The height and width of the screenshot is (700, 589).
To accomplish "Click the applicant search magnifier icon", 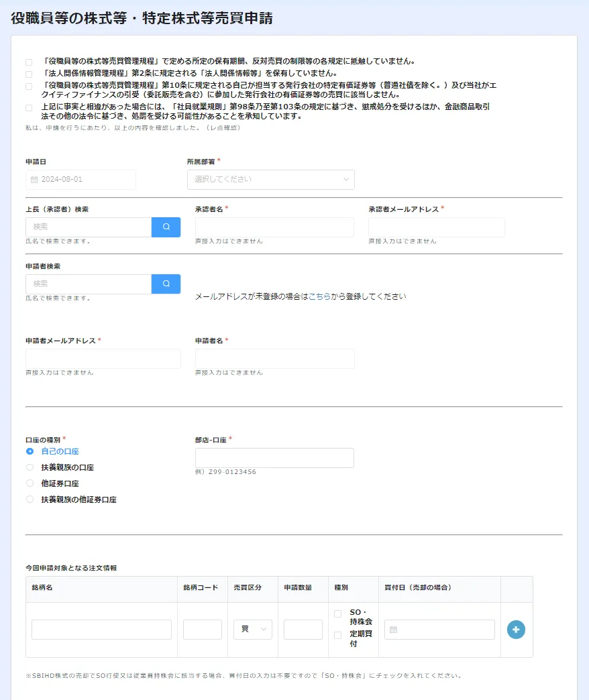I will pos(165,284).
